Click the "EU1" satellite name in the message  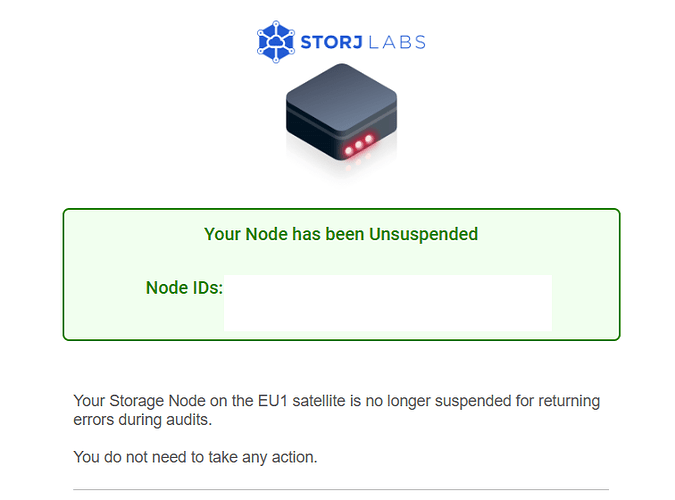pos(272,401)
